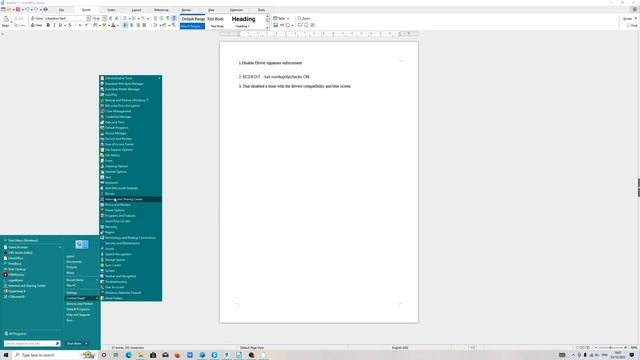
Task: Click the Zoom button in the ribbon
Action: coord(304,18)
